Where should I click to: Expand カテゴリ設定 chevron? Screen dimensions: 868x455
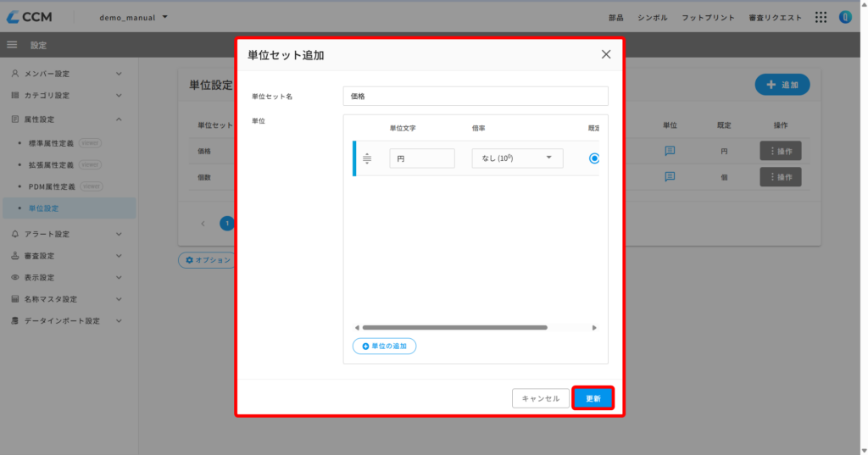tap(119, 95)
